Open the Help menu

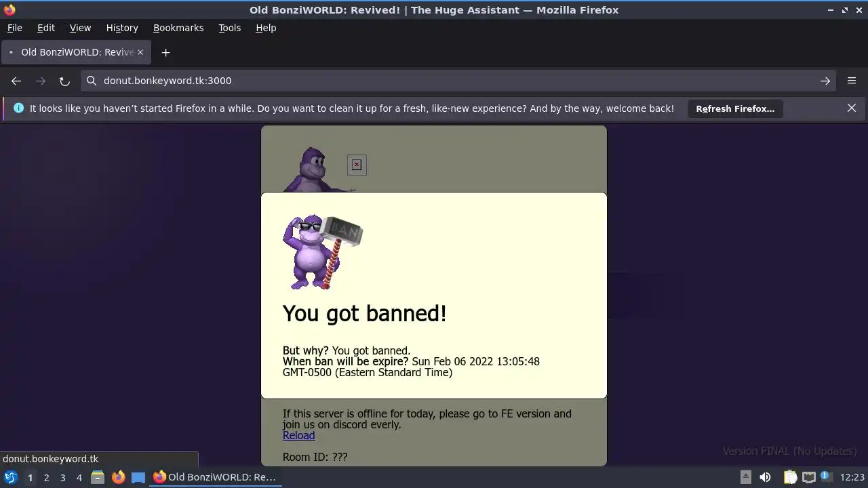266,28
